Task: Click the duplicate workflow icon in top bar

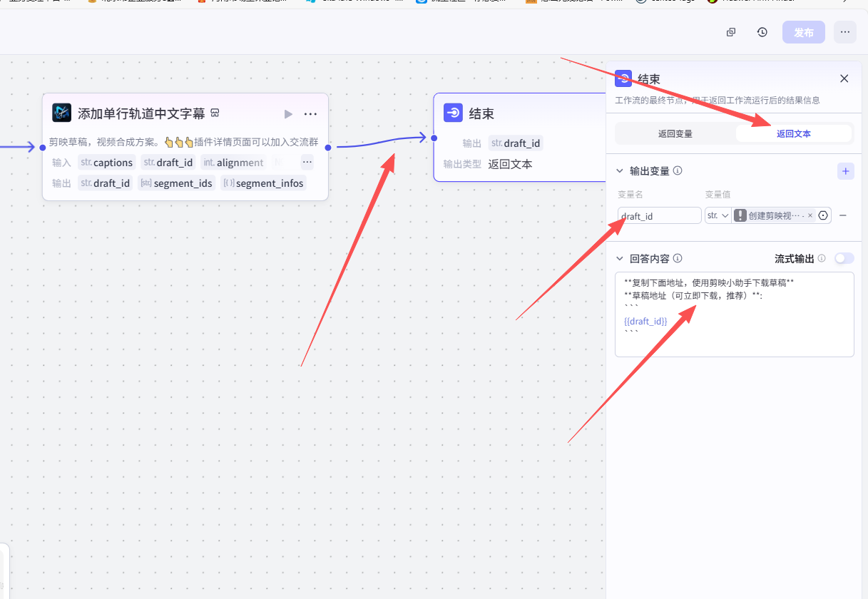Action: coord(731,32)
